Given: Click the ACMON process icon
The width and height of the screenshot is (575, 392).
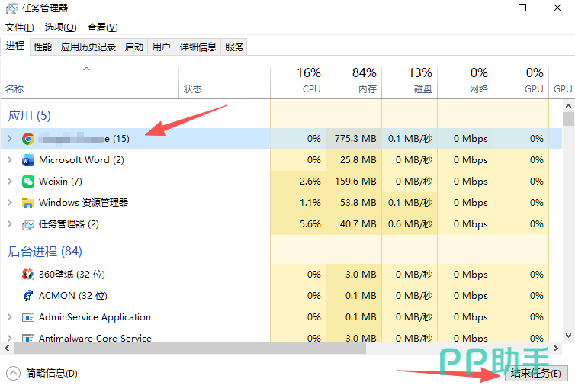Looking at the screenshot, I should point(28,296).
